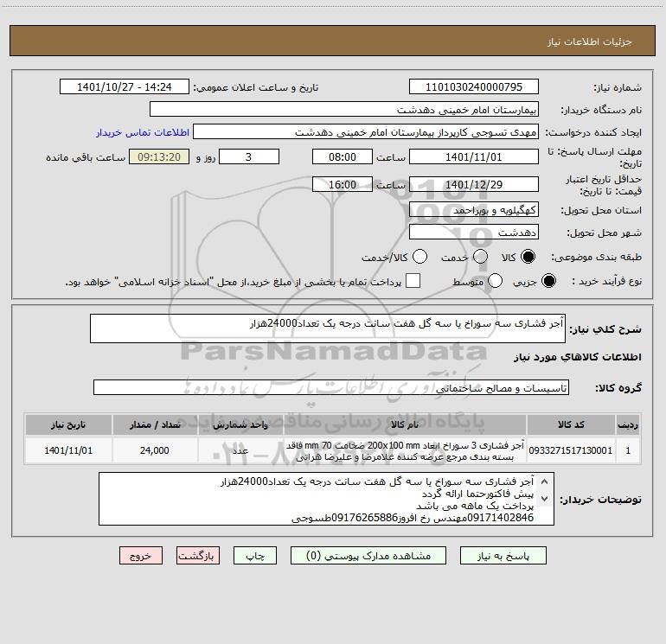Click the quantity cell 24,000

click(x=155, y=450)
